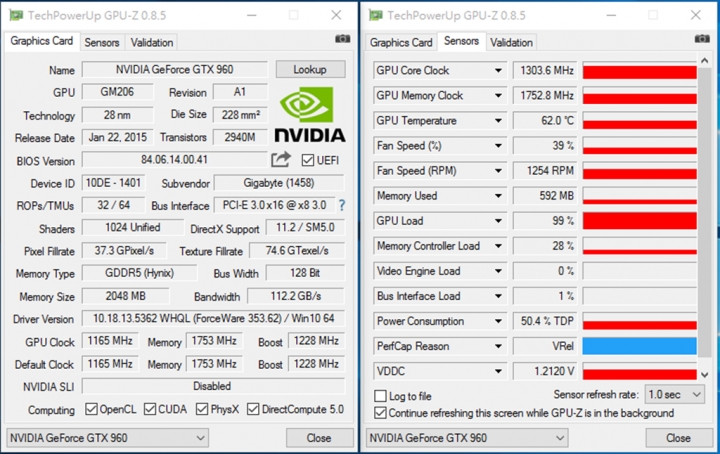
Task: Click the 62.0 °C temperature value
Action: [545, 121]
